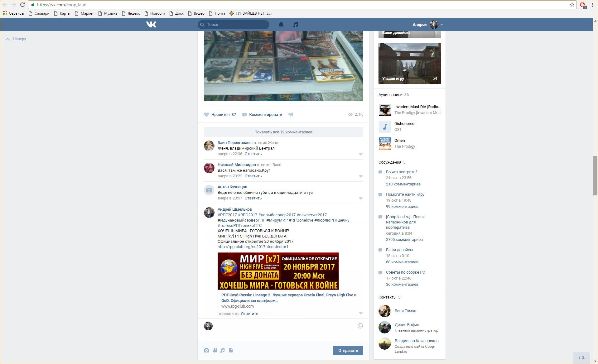The width and height of the screenshot is (598, 364).
Task: Like the post with the Нравится heart
Action: [x=206, y=115]
